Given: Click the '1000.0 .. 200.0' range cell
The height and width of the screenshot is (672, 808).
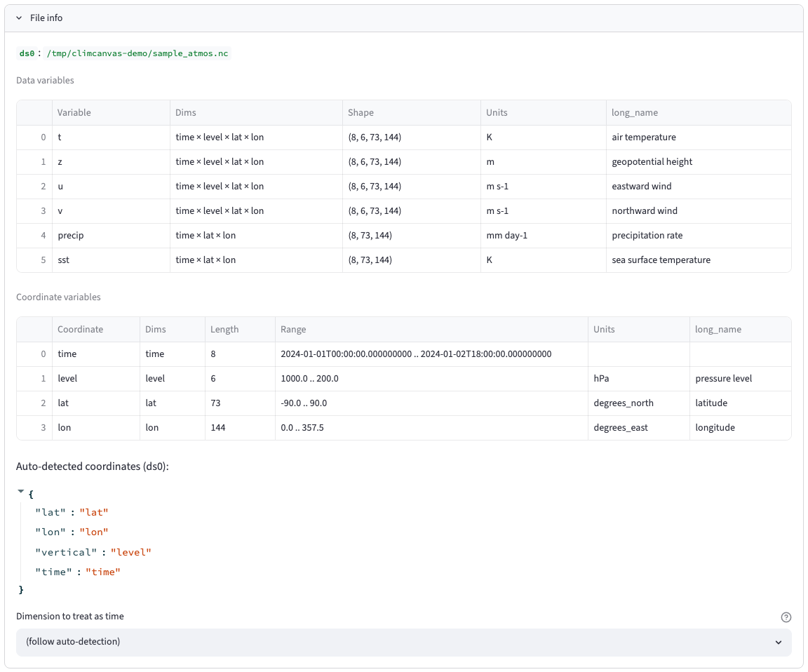Looking at the screenshot, I should 431,379.
